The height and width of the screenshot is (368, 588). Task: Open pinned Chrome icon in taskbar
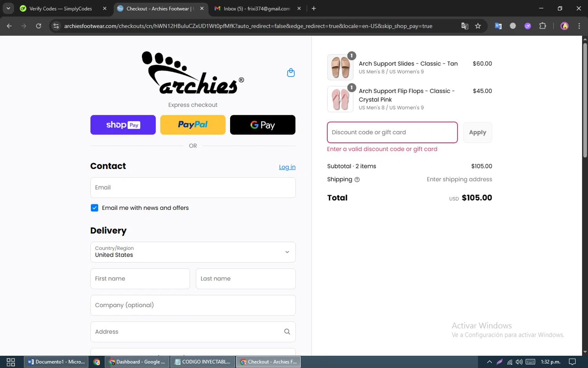pyautogui.click(x=97, y=362)
